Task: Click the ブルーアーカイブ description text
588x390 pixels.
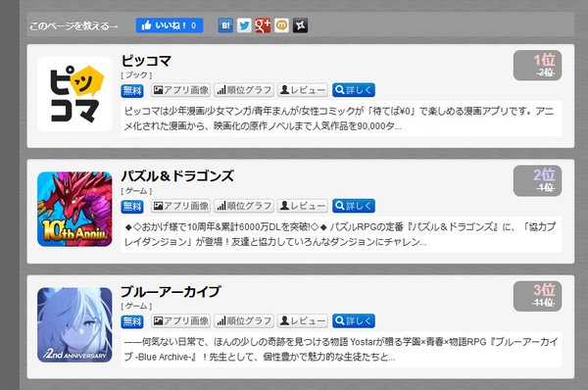Action: tap(341, 350)
